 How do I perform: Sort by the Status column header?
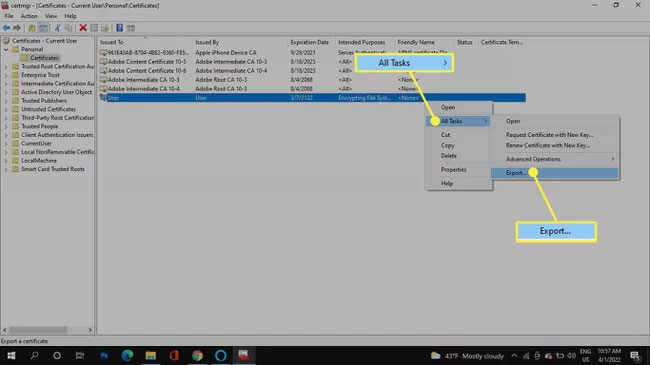(x=466, y=42)
